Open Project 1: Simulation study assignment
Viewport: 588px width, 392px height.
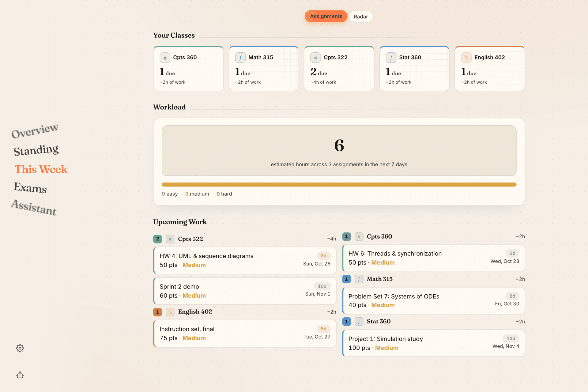pyautogui.click(x=434, y=343)
